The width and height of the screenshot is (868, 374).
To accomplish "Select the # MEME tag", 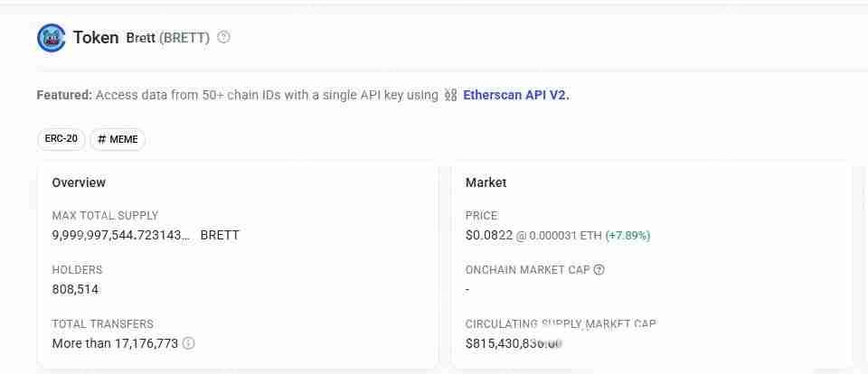I will coord(118,139).
